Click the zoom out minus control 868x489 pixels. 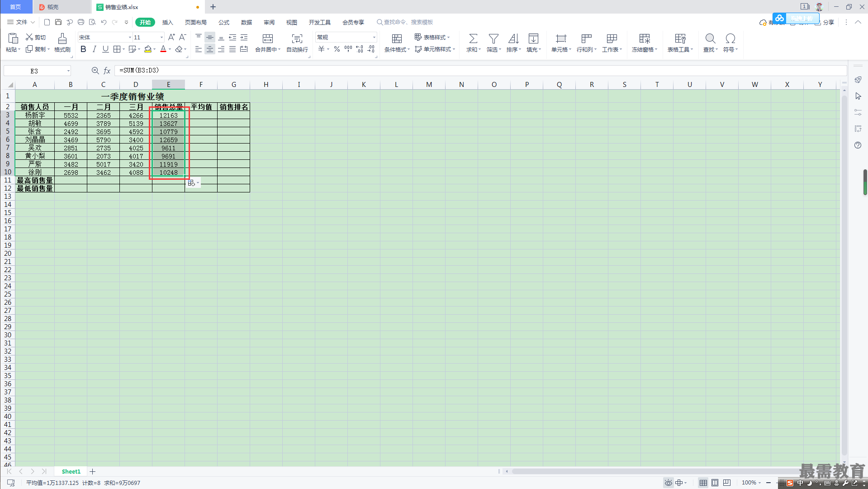coord(768,483)
